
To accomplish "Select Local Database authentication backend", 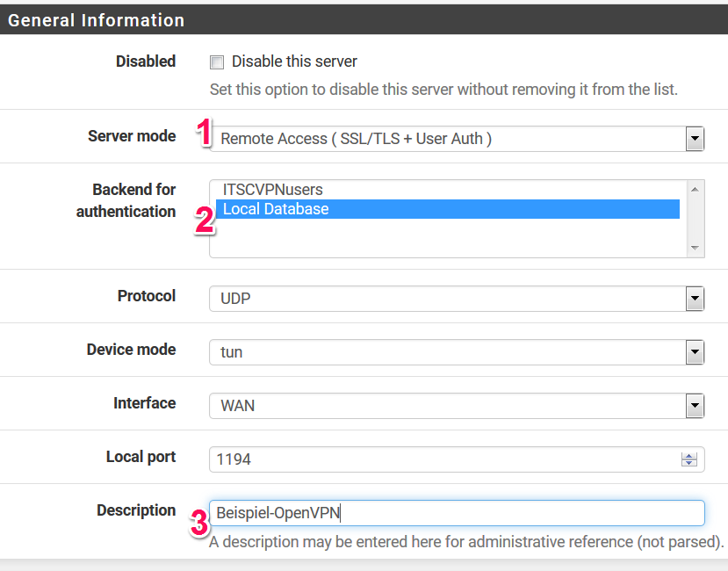I will tap(448, 209).
